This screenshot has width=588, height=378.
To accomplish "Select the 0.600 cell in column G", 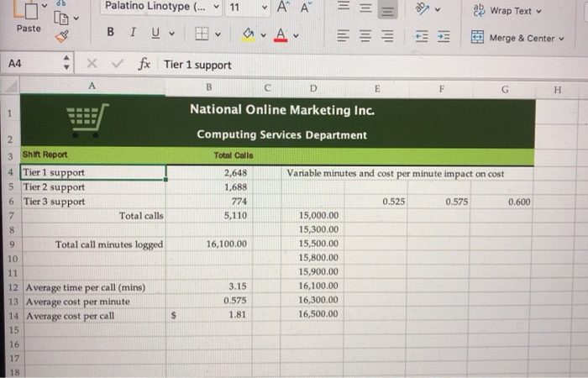I will (501, 202).
